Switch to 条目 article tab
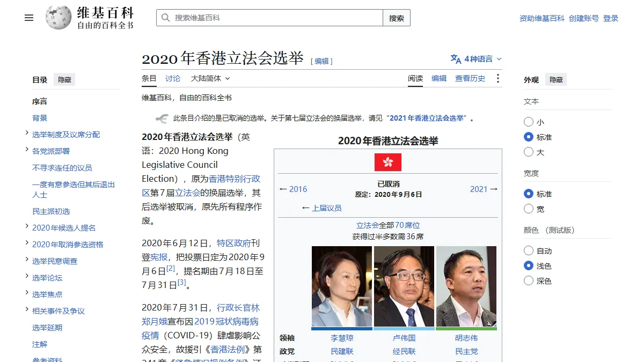This screenshot has height=362, width=644. click(149, 78)
